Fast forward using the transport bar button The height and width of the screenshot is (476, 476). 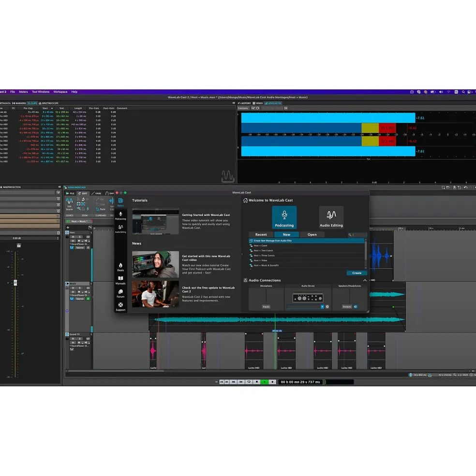click(241, 382)
